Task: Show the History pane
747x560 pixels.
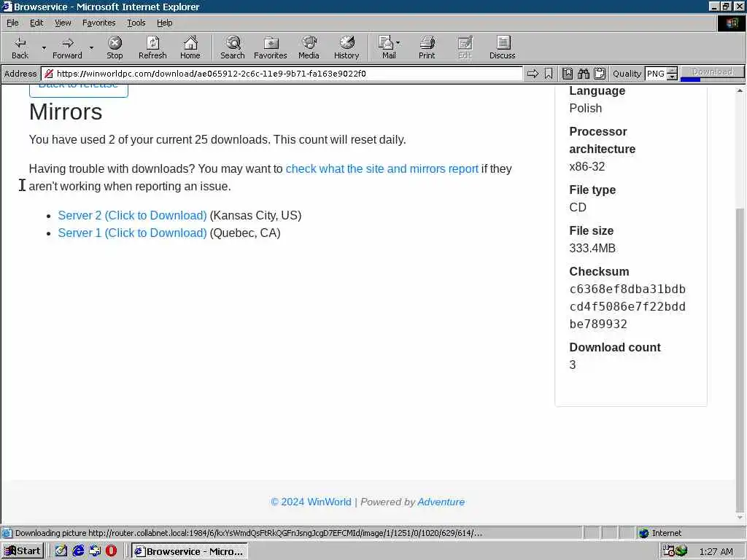Action: (x=347, y=47)
